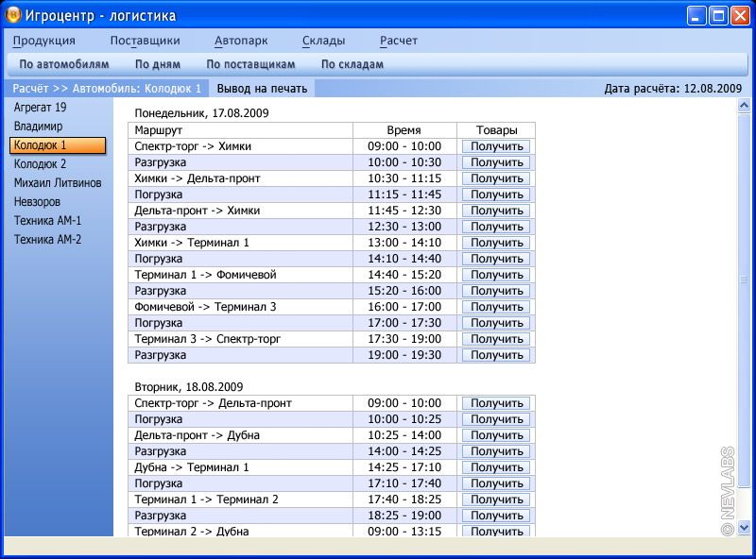Click the Игроцентр app icon in title bar
The height and width of the screenshot is (559, 756).
(x=13, y=15)
